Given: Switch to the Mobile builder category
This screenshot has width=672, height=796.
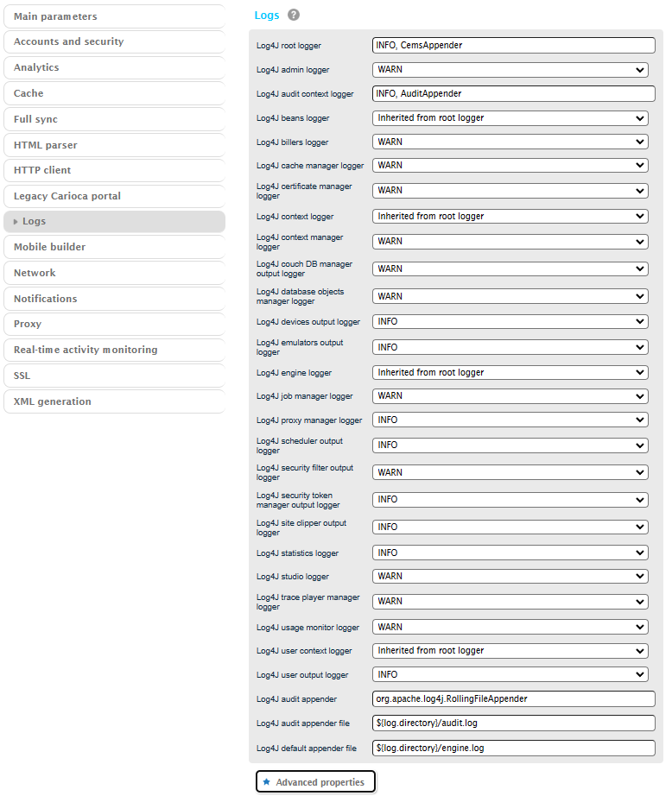Looking at the screenshot, I should (x=113, y=247).
